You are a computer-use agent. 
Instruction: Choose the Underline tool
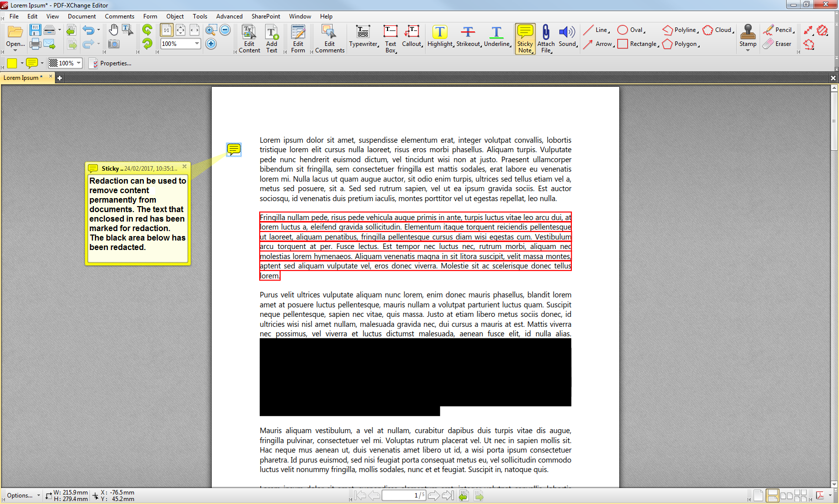[x=497, y=36]
